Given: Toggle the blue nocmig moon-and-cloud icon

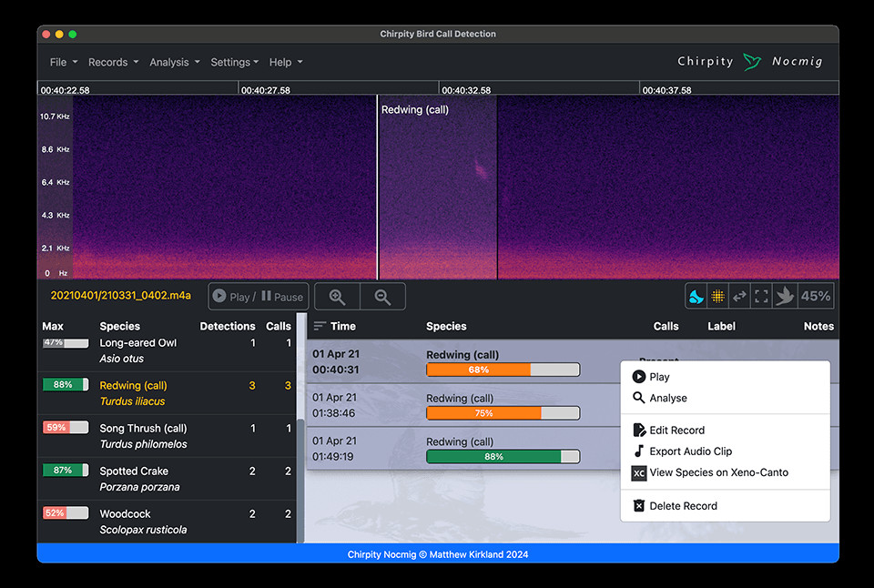Looking at the screenshot, I should pyautogui.click(x=696, y=297).
